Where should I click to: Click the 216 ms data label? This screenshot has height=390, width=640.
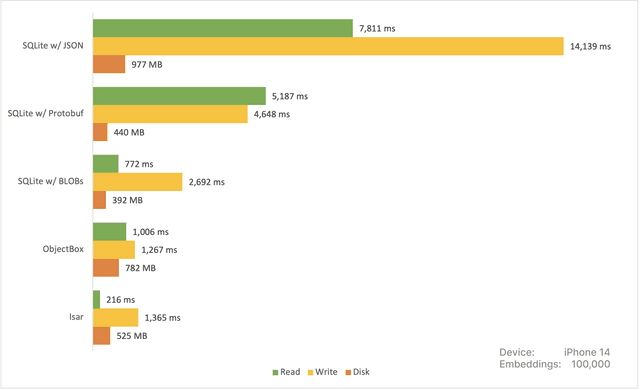click(121, 300)
